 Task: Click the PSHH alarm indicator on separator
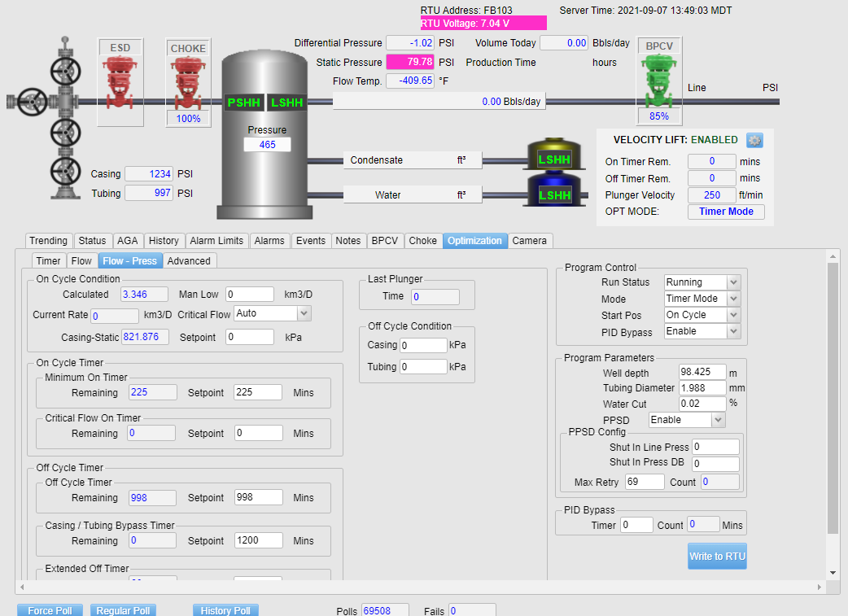click(x=243, y=103)
